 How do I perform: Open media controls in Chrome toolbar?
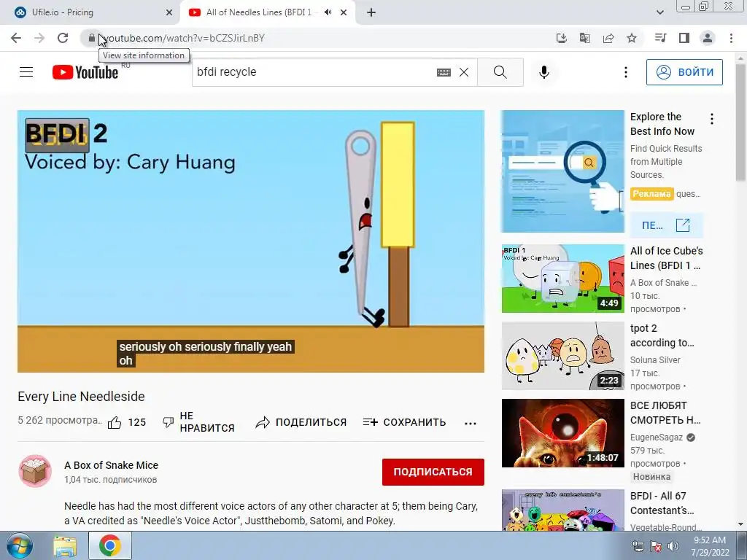point(660,38)
